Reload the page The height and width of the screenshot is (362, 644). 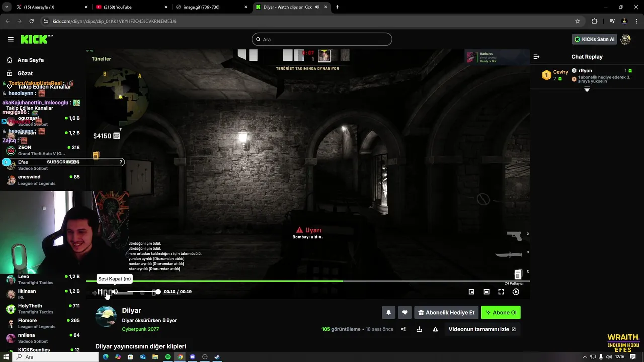(x=31, y=21)
